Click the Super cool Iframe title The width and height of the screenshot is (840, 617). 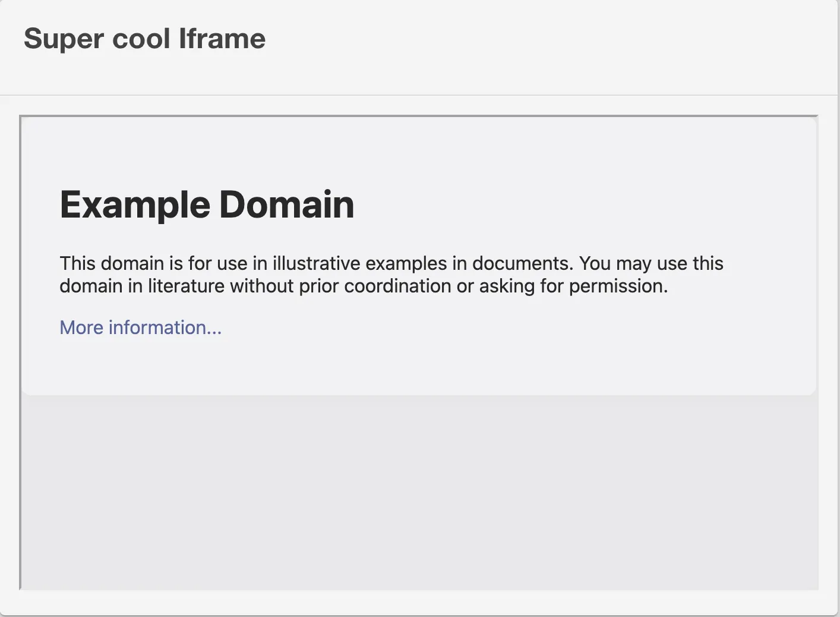point(144,39)
